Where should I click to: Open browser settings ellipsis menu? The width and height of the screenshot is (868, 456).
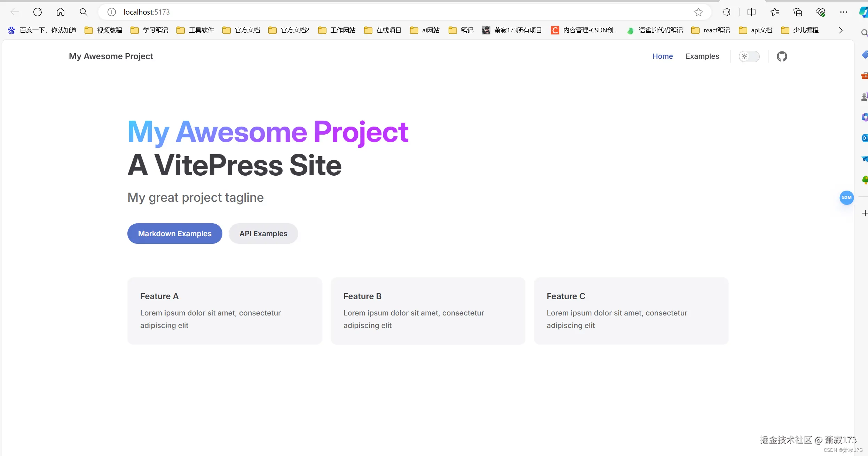pyautogui.click(x=843, y=12)
